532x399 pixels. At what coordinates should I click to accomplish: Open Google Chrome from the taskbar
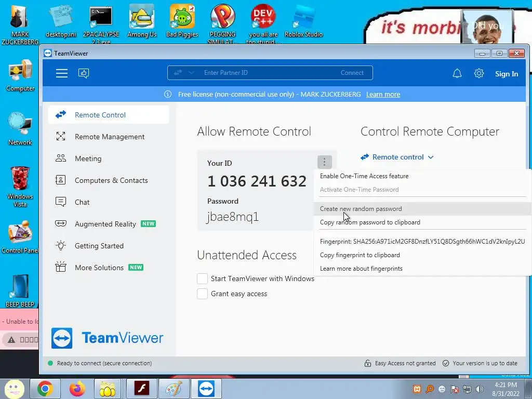click(45, 389)
